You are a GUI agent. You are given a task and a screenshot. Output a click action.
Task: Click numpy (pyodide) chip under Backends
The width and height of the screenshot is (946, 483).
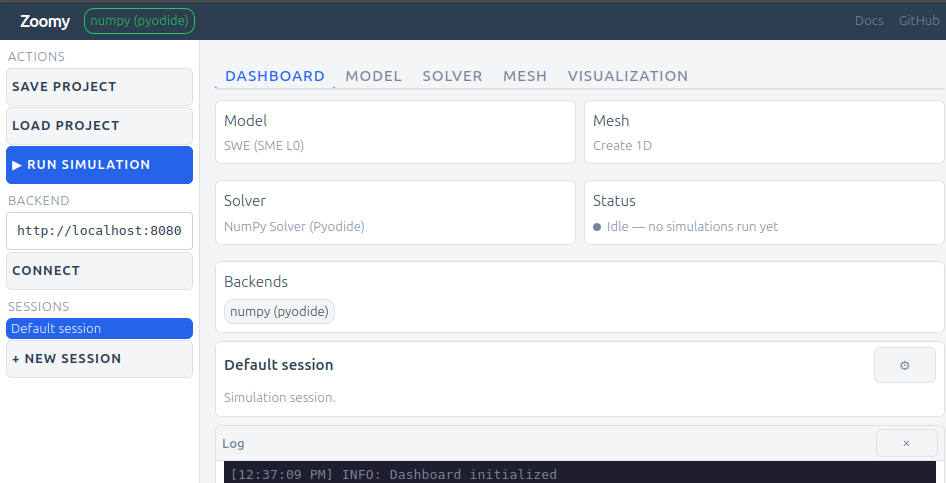(279, 312)
